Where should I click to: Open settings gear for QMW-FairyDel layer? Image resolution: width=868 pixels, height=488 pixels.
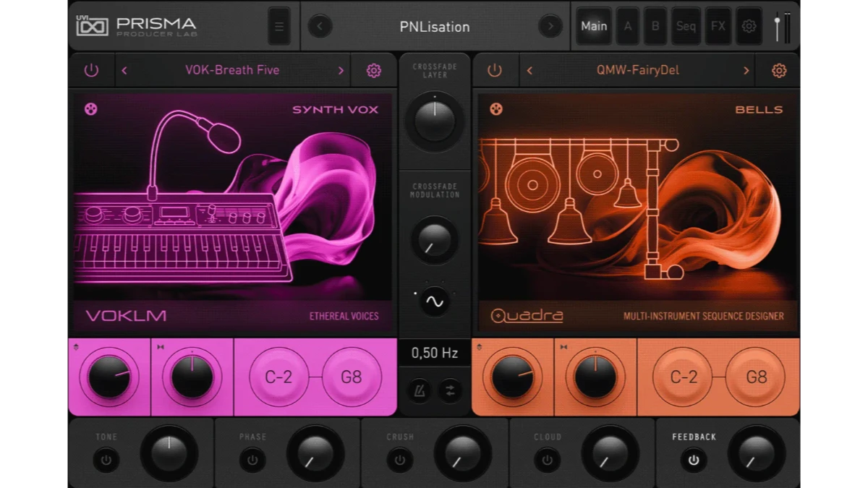(778, 71)
